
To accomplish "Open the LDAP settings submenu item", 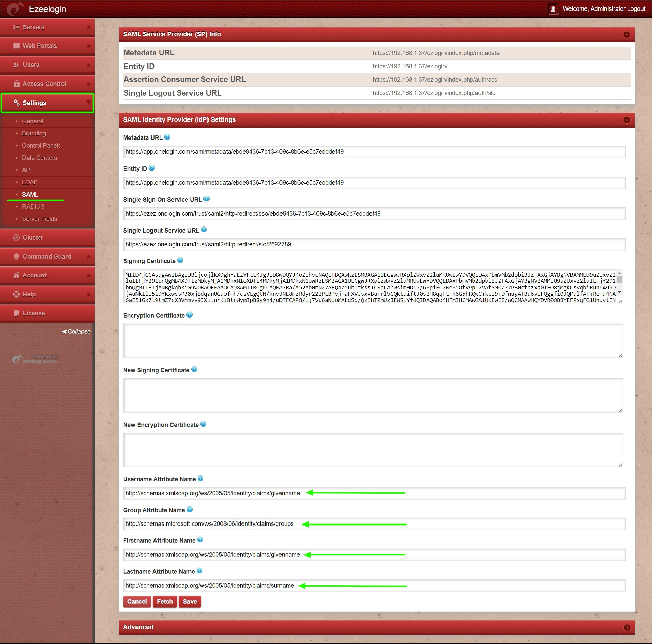I will (x=30, y=182).
